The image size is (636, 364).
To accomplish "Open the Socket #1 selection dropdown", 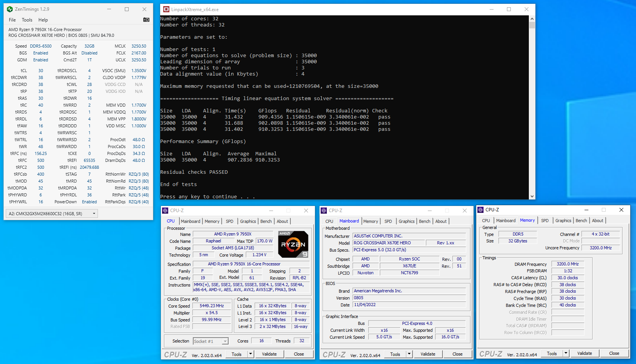I will [225, 341].
